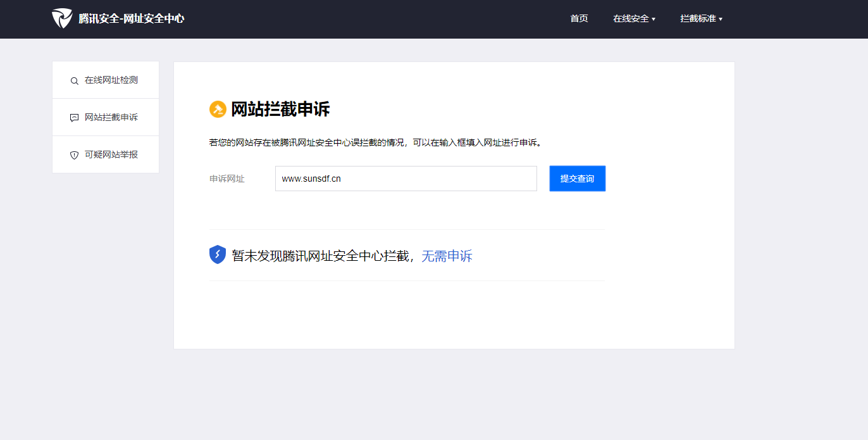The width and height of the screenshot is (868, 440).
Task: Click the 申诉网址 input field
Action: 406,179
